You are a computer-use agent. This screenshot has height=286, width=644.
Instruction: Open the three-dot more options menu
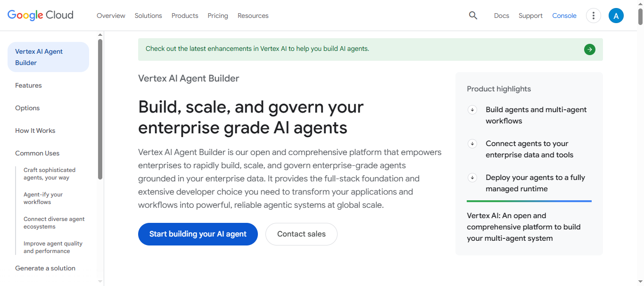click(593, 16)
